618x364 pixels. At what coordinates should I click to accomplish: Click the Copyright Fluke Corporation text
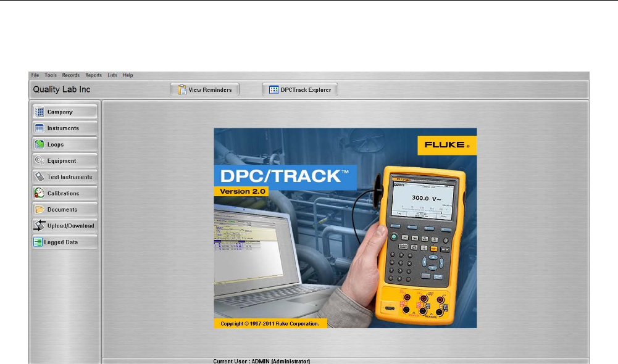click(270, 323)
